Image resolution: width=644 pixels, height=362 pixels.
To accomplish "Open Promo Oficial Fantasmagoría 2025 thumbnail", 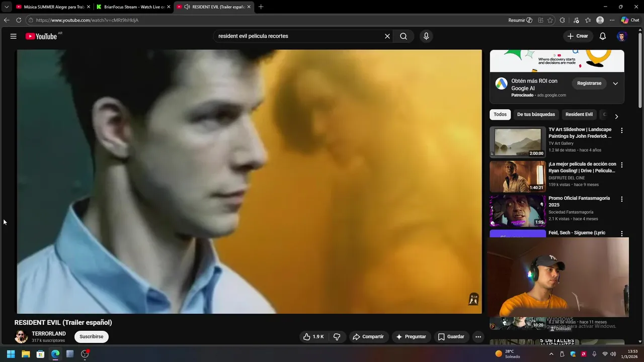I will (x=518, y=211).
